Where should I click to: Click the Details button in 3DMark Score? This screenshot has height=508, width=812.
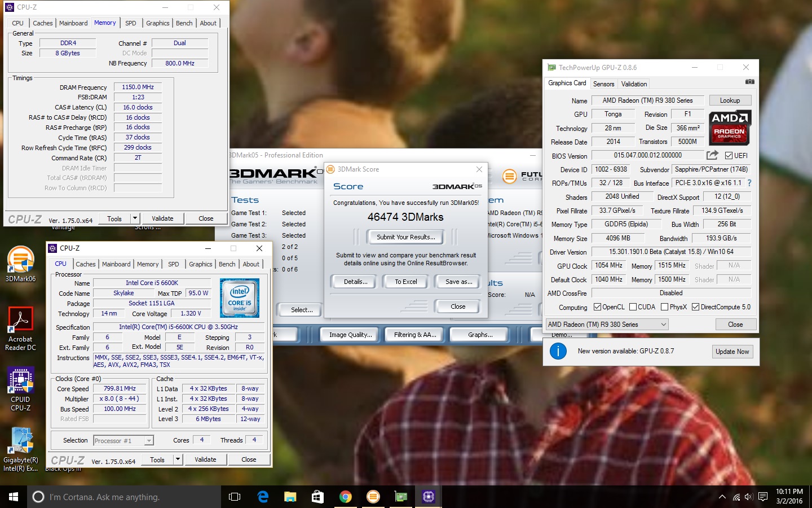pos(356,282)
